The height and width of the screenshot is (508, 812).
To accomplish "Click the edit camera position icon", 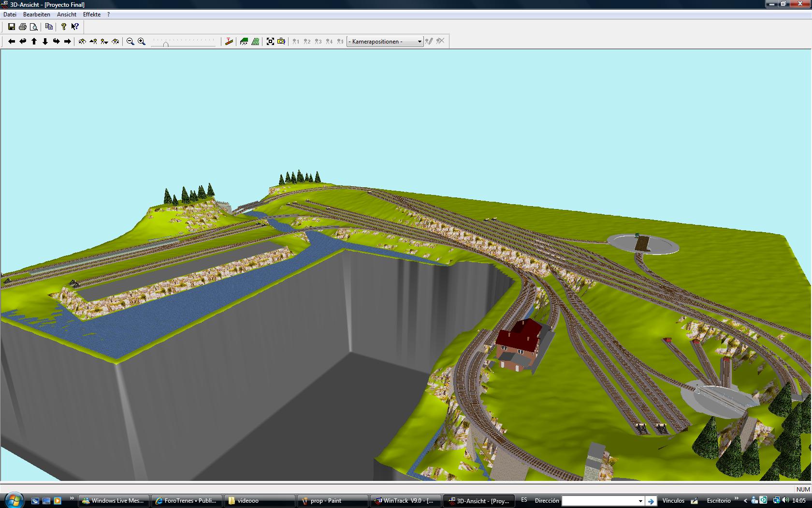I will 429,42.
